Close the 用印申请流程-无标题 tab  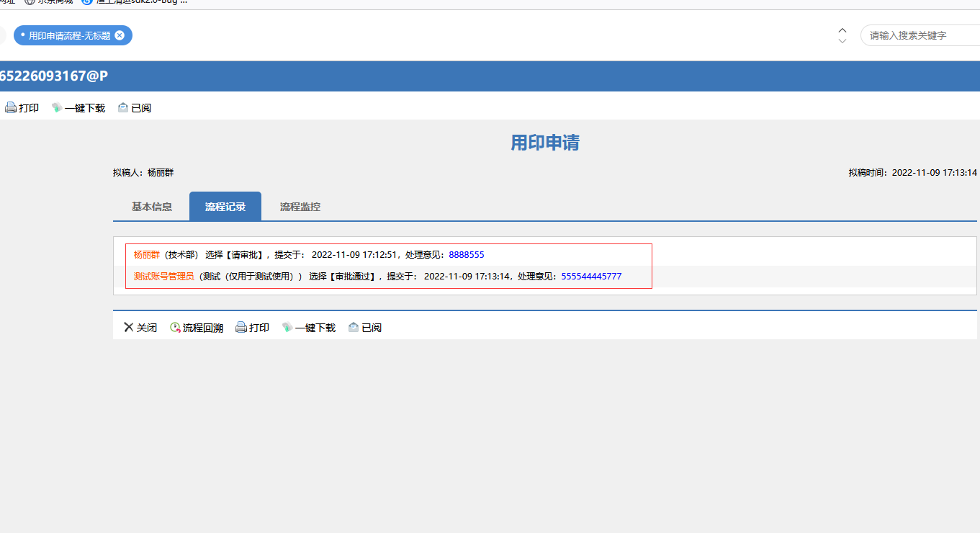[x=120, y=35]
